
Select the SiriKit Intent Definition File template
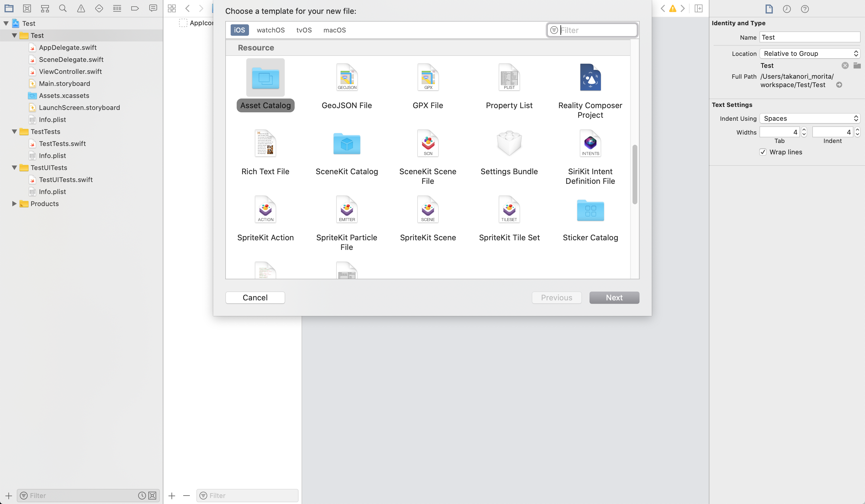[590, 157]
